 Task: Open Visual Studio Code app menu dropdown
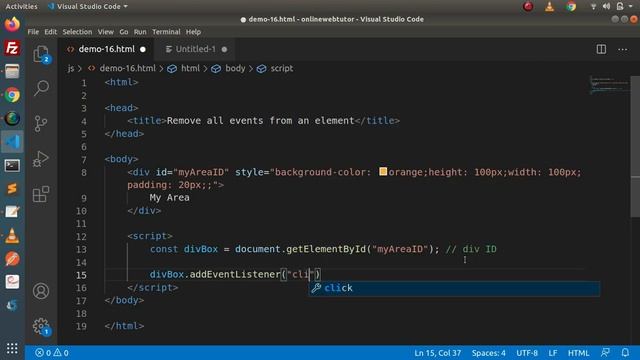[88, 7]
